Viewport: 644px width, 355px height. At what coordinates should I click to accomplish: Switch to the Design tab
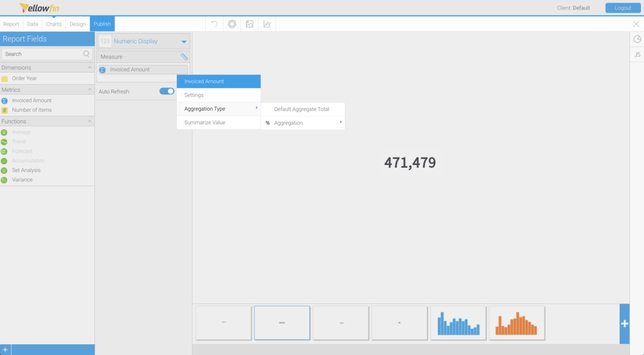point(77,24)
